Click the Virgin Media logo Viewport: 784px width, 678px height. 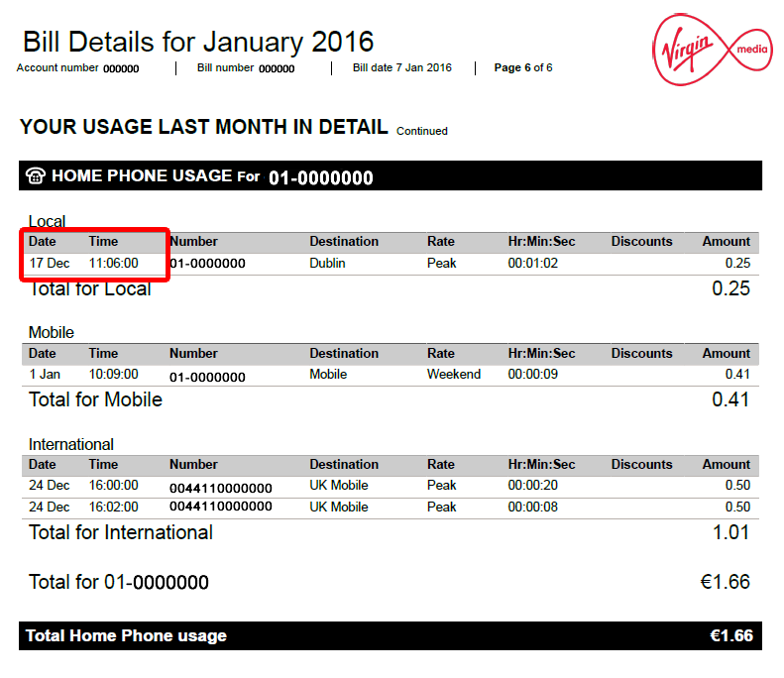(713, 50)
